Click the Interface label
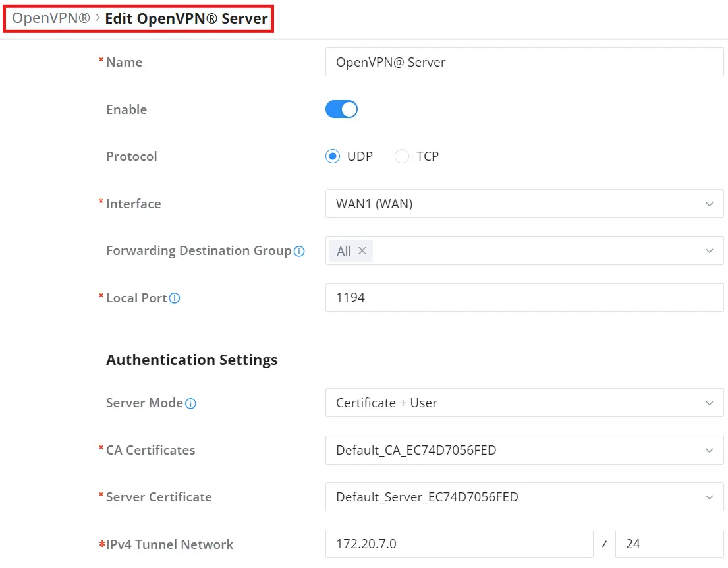The image size is (728, 568). 133,204
